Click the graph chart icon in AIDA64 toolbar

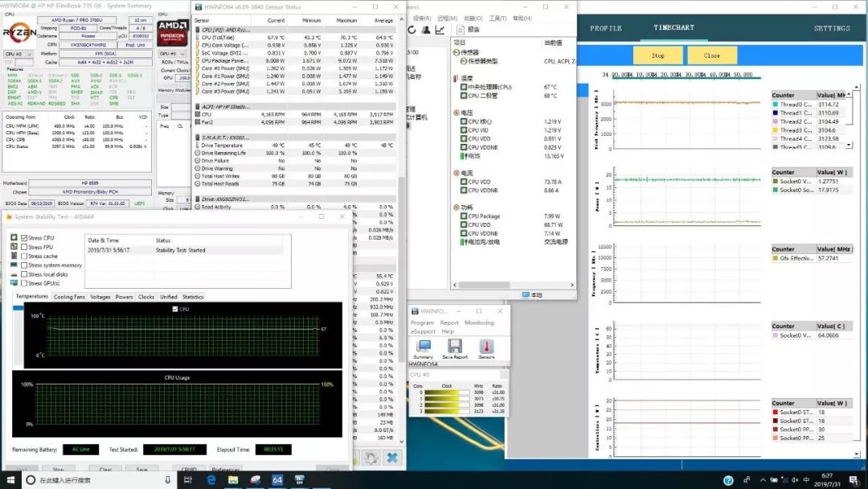440,31
